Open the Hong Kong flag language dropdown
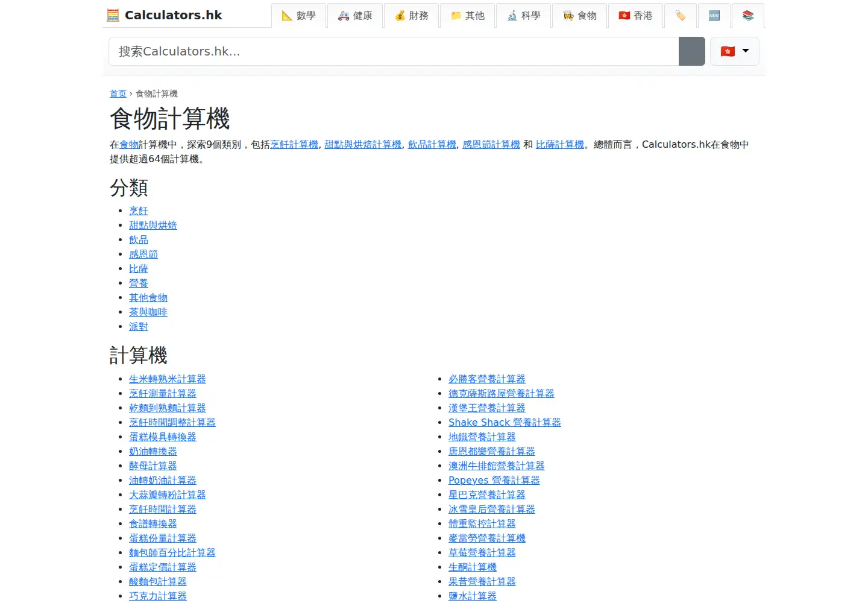Screen dimensions: 868x603 click(735, 51)
